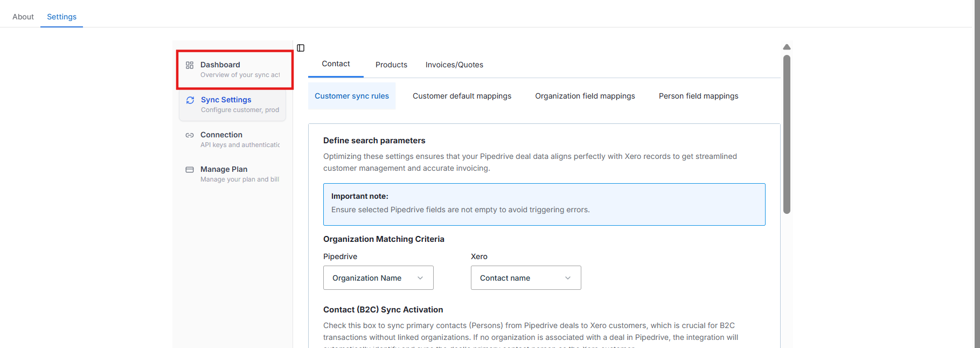Screen dimensions: 980x348
Task: Open the Sync Settings sidebar item
Action: click(232, 105)
